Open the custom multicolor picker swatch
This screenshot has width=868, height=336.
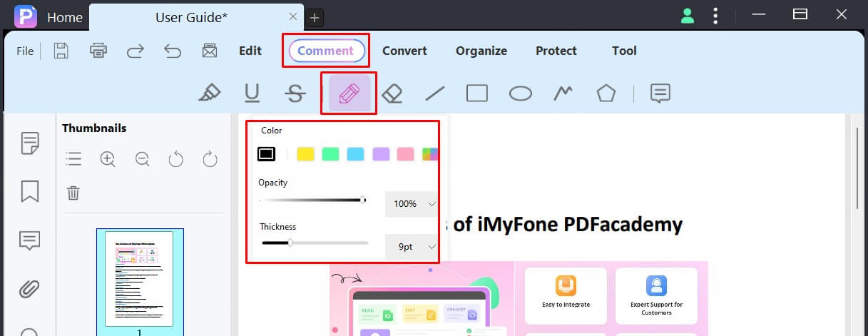pos(429,153)
